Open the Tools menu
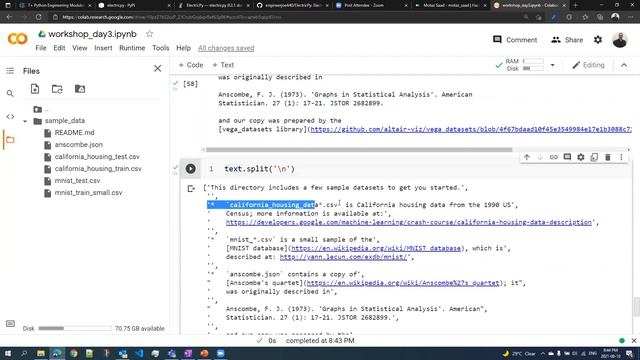640x360 pixels. (x=160, y=48)
